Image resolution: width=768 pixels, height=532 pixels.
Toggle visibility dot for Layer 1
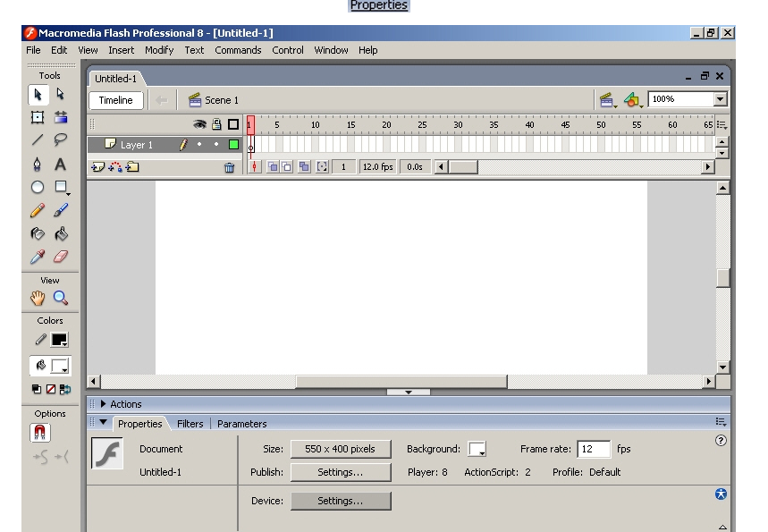click(x=199, y=144)
